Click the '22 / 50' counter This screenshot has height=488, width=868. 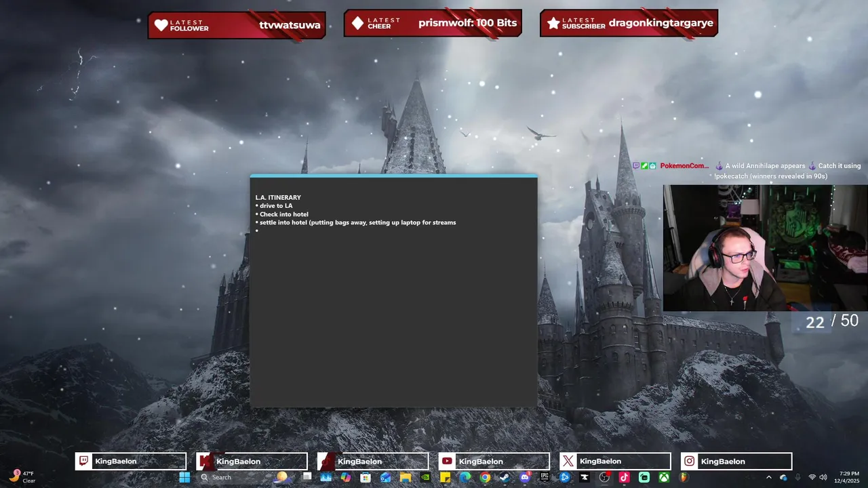coord(831,321)
